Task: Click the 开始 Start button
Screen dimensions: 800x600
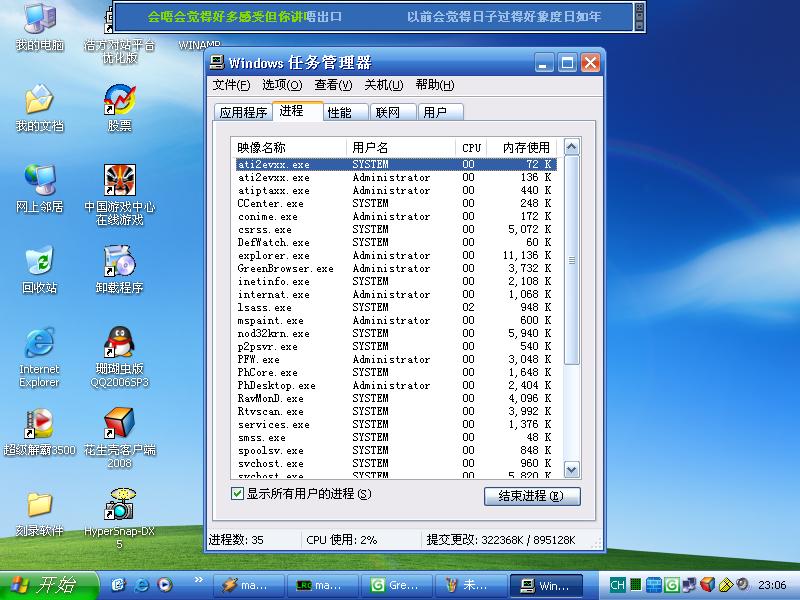Action: (x=47, y=585)
